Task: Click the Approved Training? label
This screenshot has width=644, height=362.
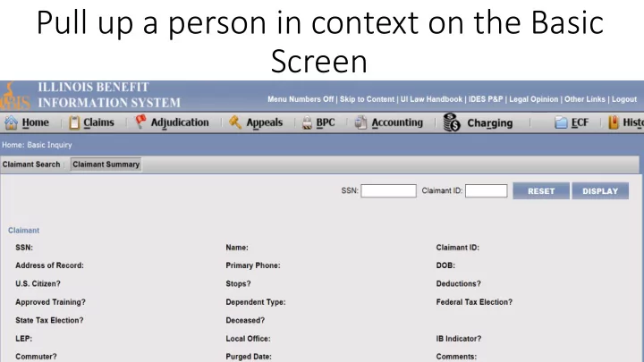Action: pos(50,302)
